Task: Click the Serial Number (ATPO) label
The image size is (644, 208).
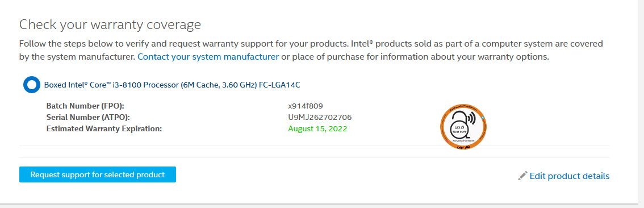Action: [x=88, y=117]
